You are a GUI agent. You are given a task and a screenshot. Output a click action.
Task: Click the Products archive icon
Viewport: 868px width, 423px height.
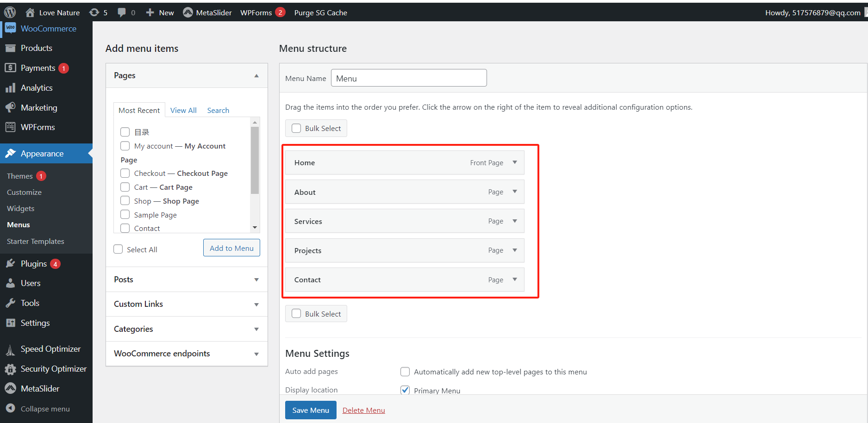(x=10, y=48)
